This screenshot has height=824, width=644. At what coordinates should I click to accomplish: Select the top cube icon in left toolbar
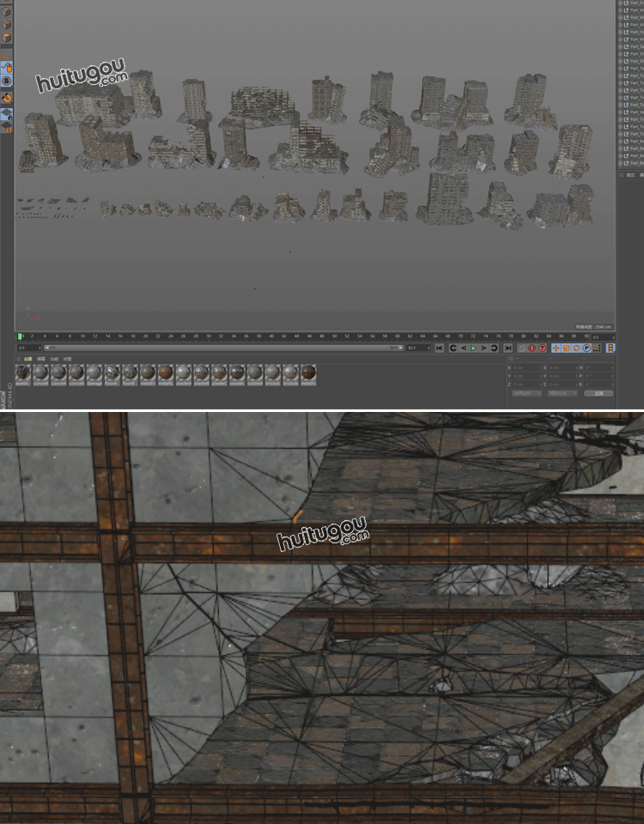click(x=6, y=12)
